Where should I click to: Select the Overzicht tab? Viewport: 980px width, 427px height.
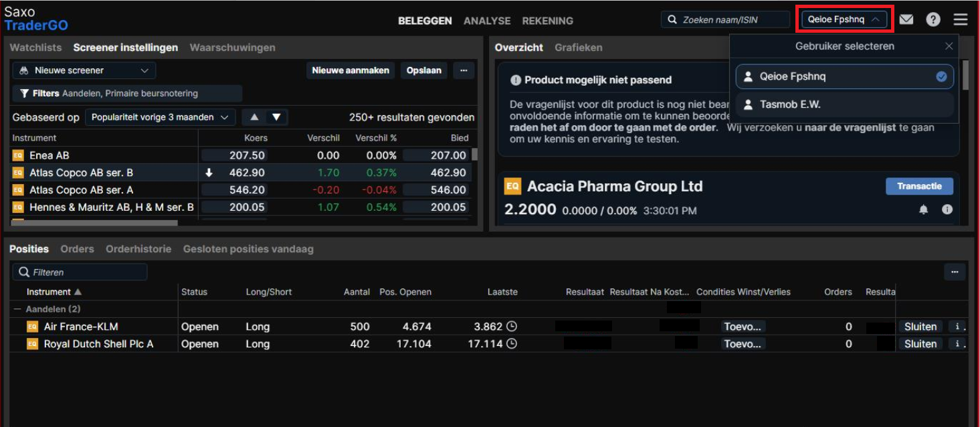(519, 48)
